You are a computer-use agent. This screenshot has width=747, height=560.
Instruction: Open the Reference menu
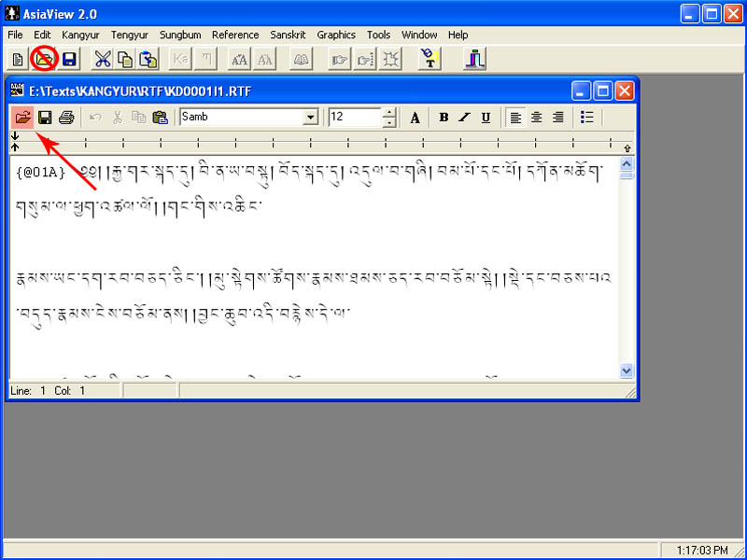(235, 35)
